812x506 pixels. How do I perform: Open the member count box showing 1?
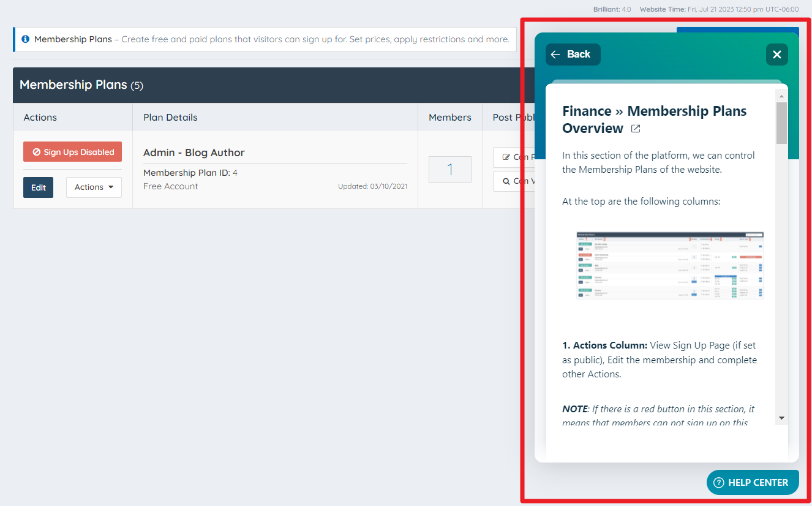pos(450,169)
